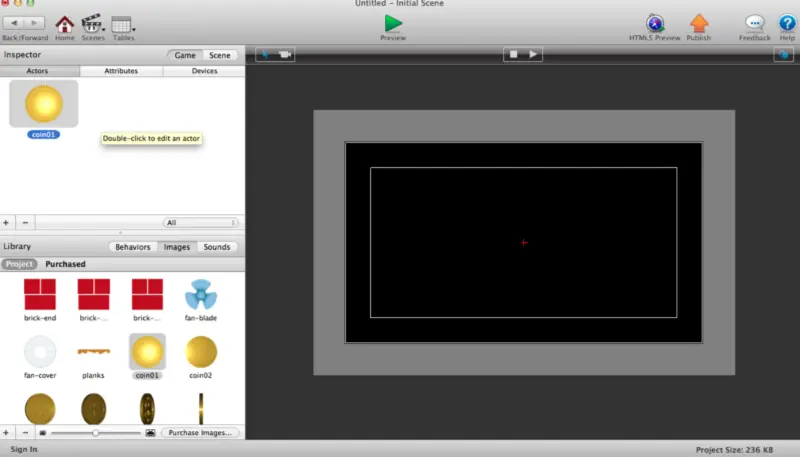This screenshot has width=800, height=457.
Task: Click the icon at scene bar's right end
Action: (784, 55)
